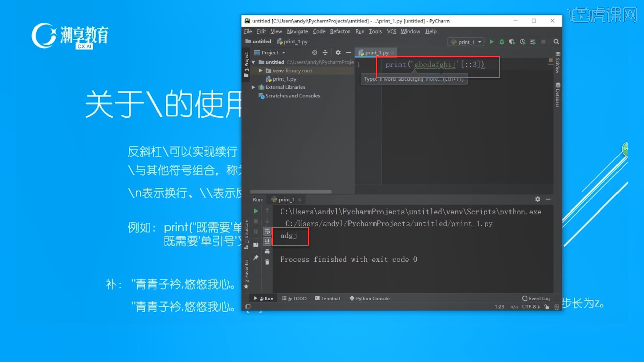The width and height of the screenshot is (644, 362).
Task: Open the Refactor menu
Action: (340, 31)
